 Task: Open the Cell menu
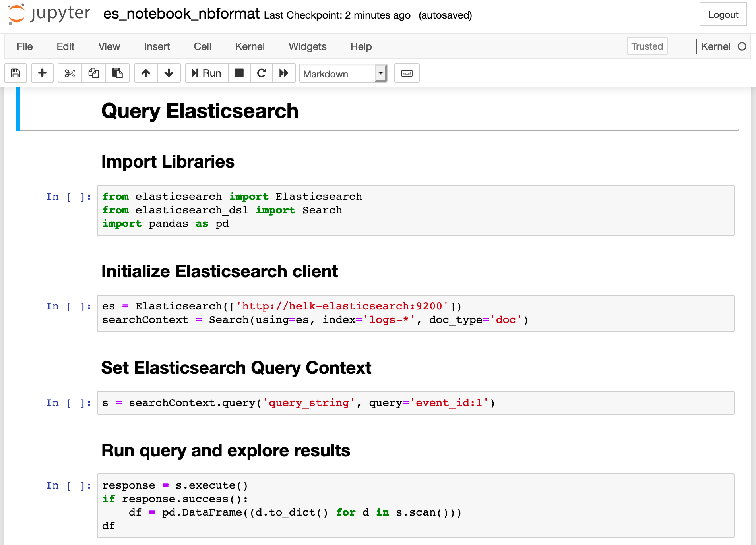pyautogui.click(x=202, y=46)
